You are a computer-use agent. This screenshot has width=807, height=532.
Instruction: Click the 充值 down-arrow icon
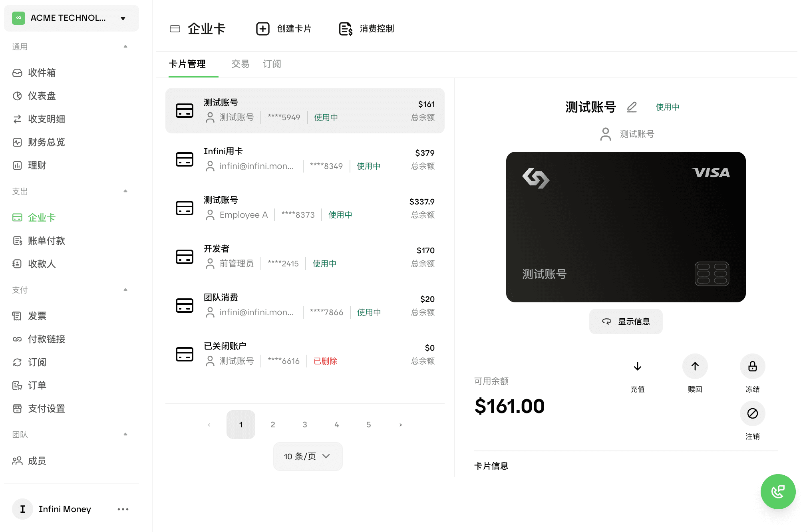click(x=638, y=366)
